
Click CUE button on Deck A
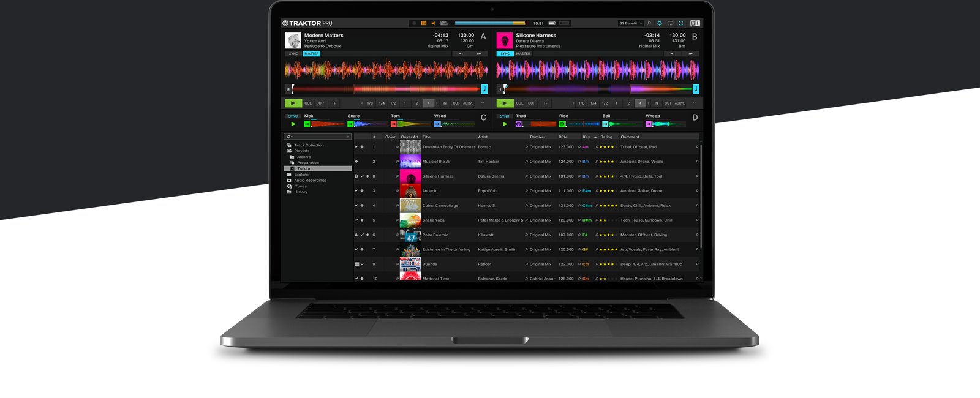pos(308,103)
